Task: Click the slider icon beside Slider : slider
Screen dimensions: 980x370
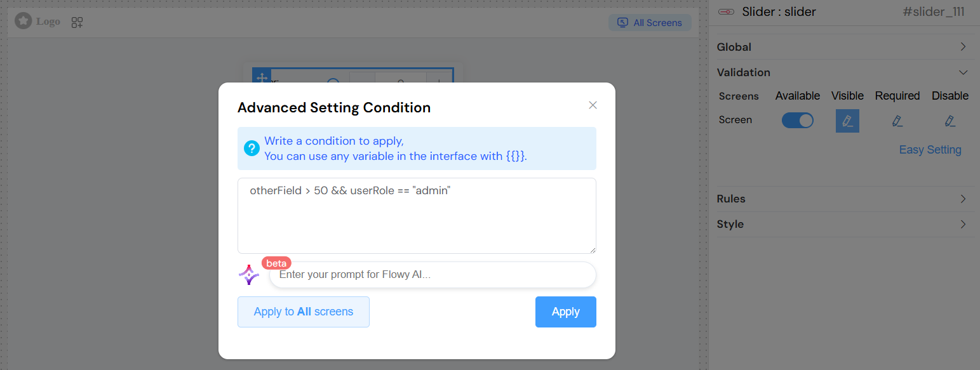Action: click(x=726, y=11)
